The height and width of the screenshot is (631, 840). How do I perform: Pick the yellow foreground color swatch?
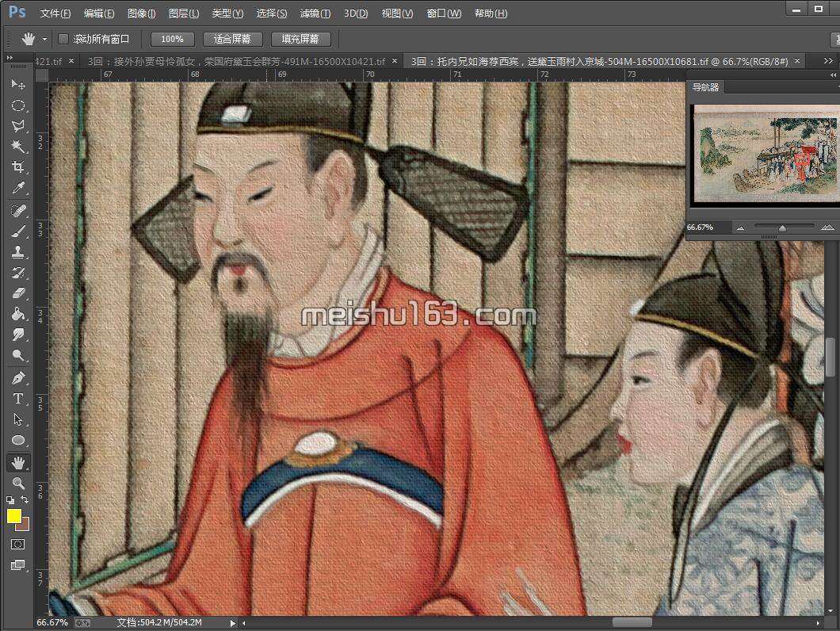[x=14, y=516]
